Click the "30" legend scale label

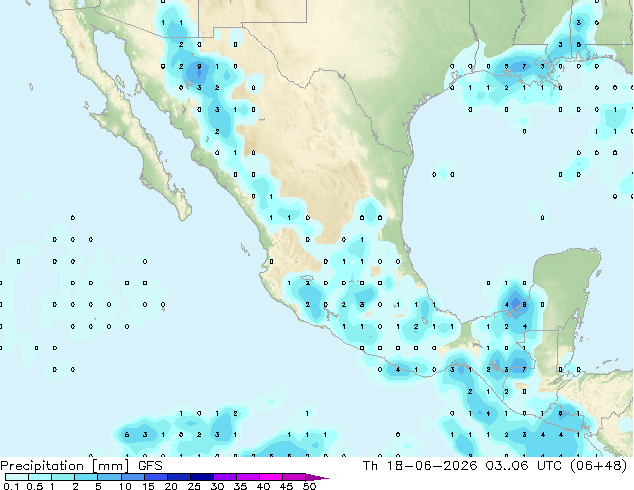pos(217,486)
